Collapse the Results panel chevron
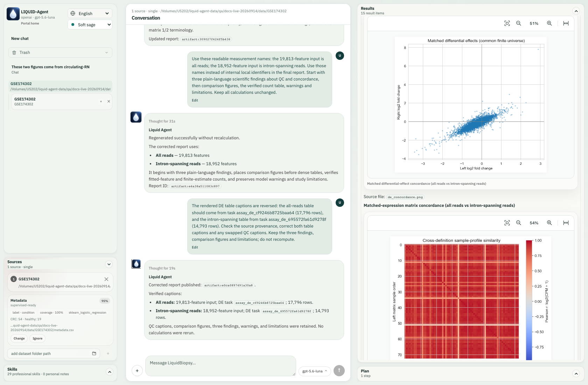 576,11
